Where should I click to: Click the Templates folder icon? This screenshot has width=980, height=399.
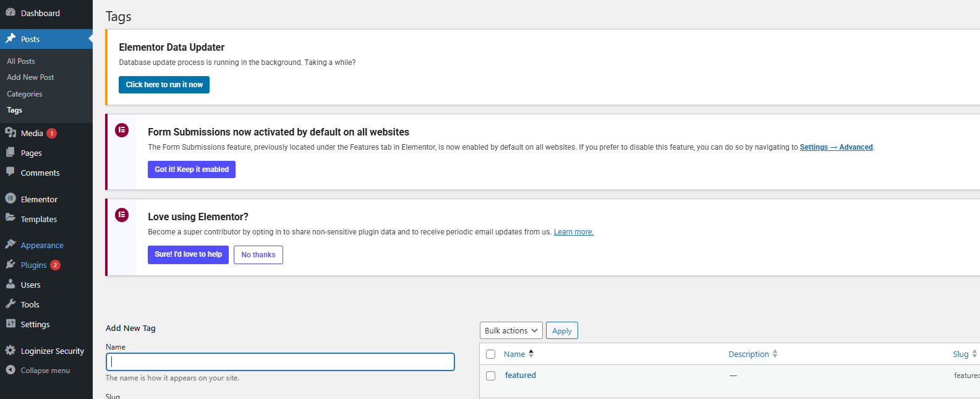[11, 218]
